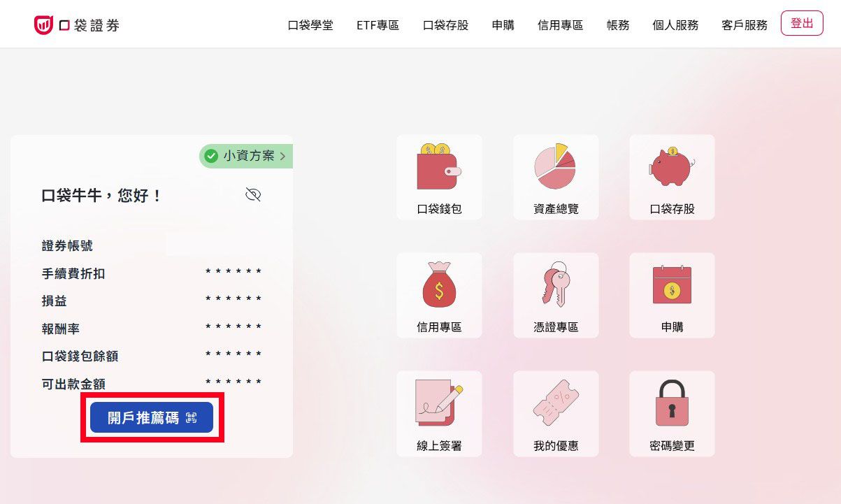Open the 口袋錢包 wallet icon
The width and height of the screenshot is (841, 504).
coord(439,178)
